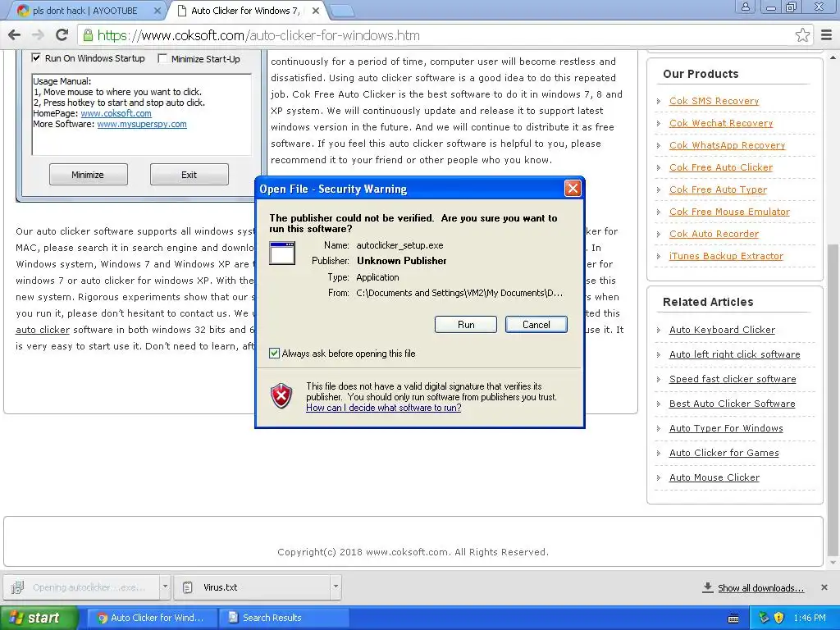
Task: Close the downloads bar
Action: click(824, 587)
